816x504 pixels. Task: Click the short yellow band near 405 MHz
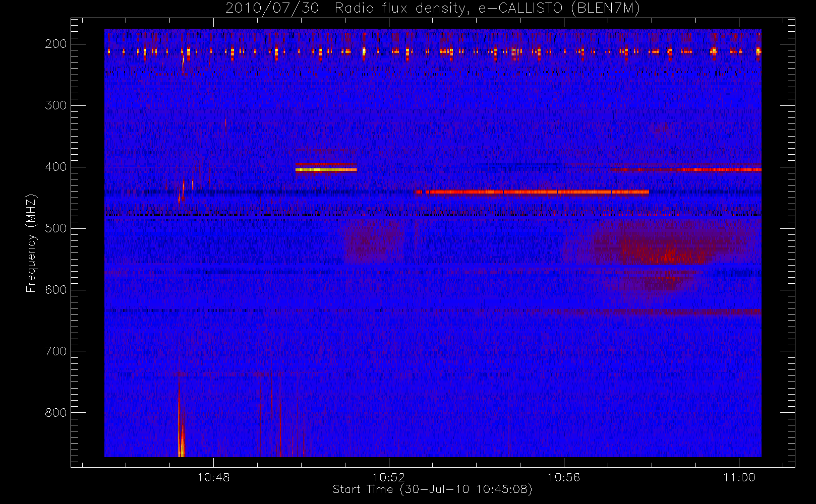click(x=326, y=170)
